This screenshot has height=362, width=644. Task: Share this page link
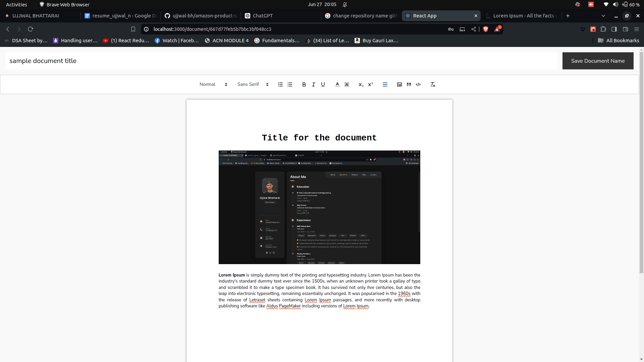point(474,29)
